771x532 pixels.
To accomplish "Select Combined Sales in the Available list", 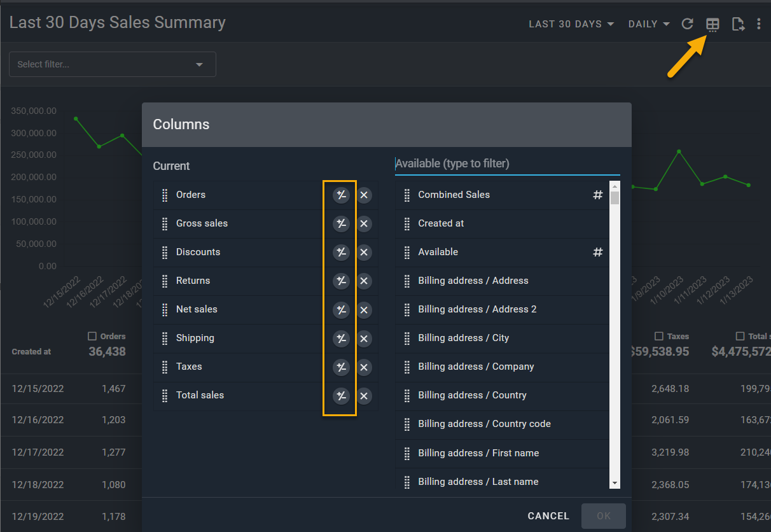I will point(454,195).
